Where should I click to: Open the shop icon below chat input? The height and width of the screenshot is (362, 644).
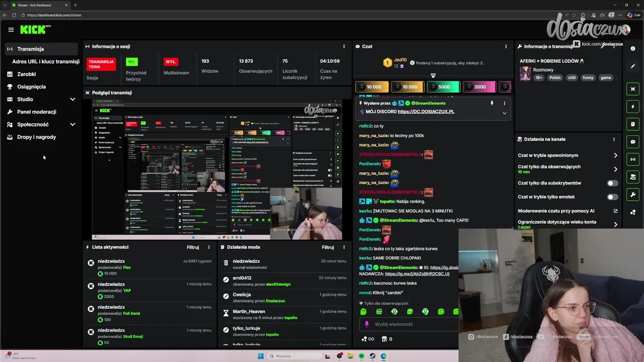point(385,339)
